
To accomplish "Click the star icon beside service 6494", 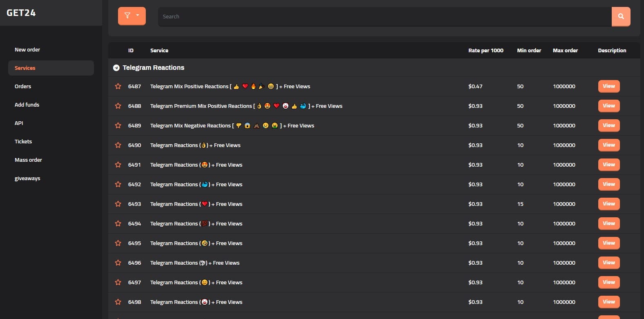I will point(118,224).
